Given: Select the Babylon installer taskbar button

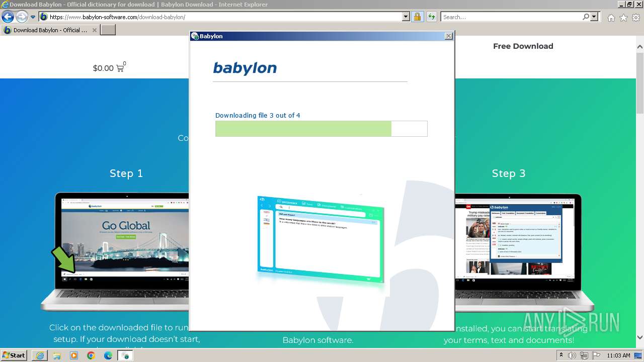Looking at the screenshot, I should (125, 355).
